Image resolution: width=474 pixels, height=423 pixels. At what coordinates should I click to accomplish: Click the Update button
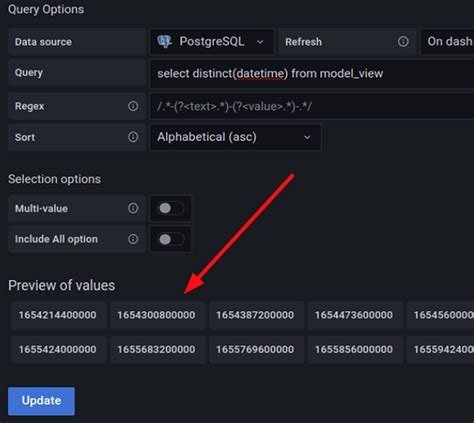(41, 401)
